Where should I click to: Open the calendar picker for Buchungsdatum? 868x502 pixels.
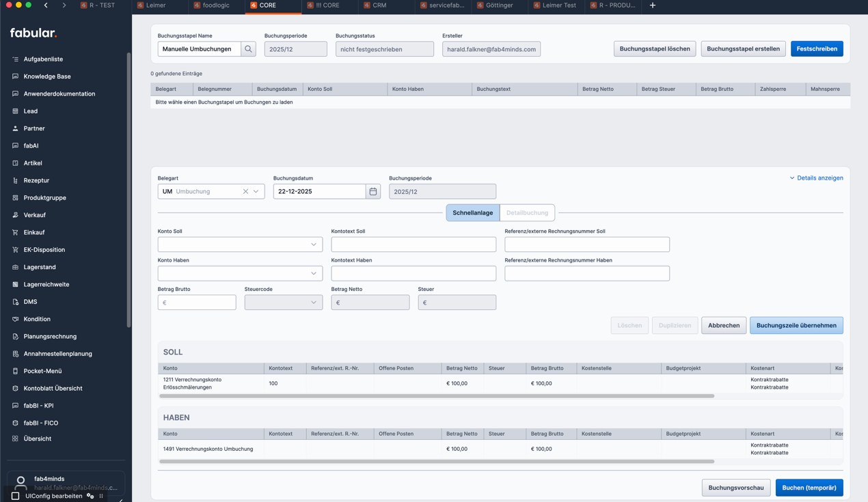tap(373, 192)
